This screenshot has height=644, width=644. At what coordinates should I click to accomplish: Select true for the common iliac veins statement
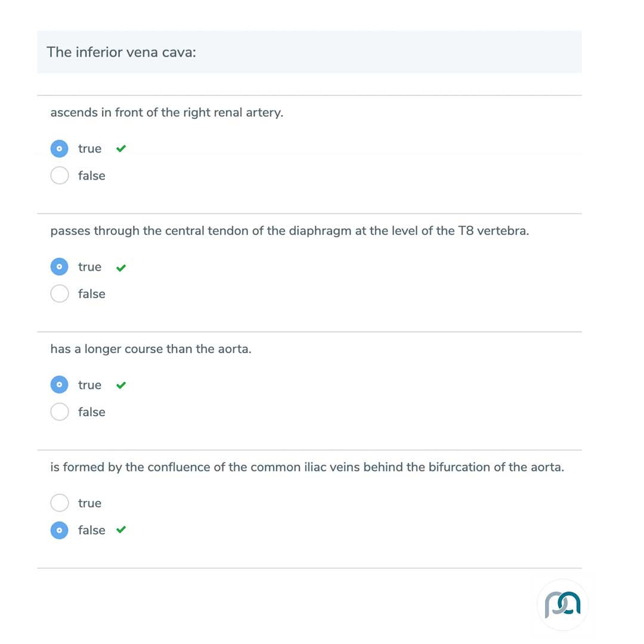tap(59, 503)
